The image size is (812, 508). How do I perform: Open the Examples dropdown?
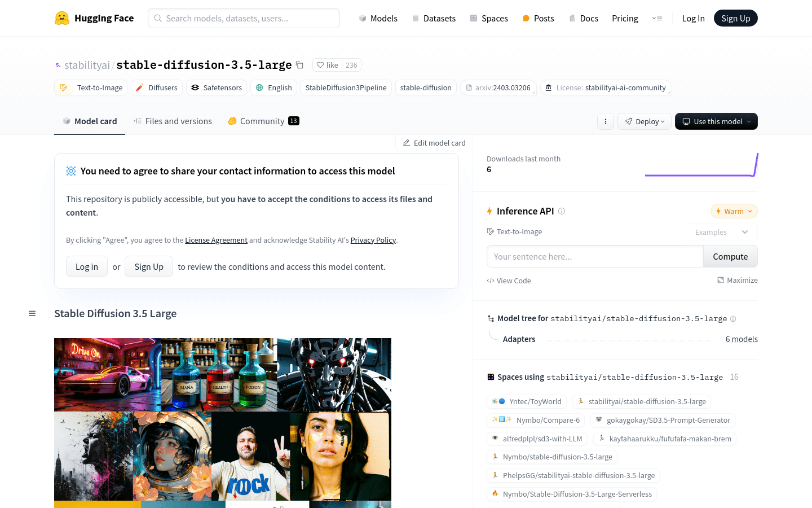pos(721,232)
